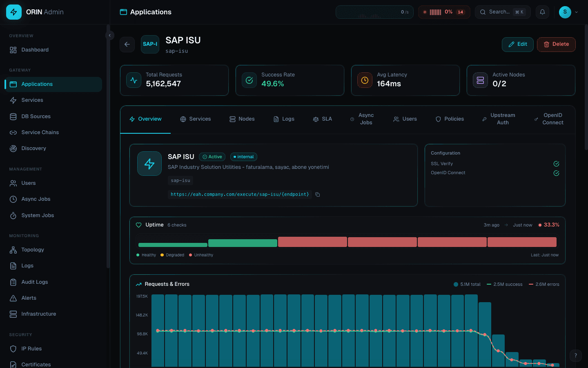Viewport: 588px width, 368px height.
Task: Open Topology from the sidebar
Action: pyautogui.click(x=33, y=250)
